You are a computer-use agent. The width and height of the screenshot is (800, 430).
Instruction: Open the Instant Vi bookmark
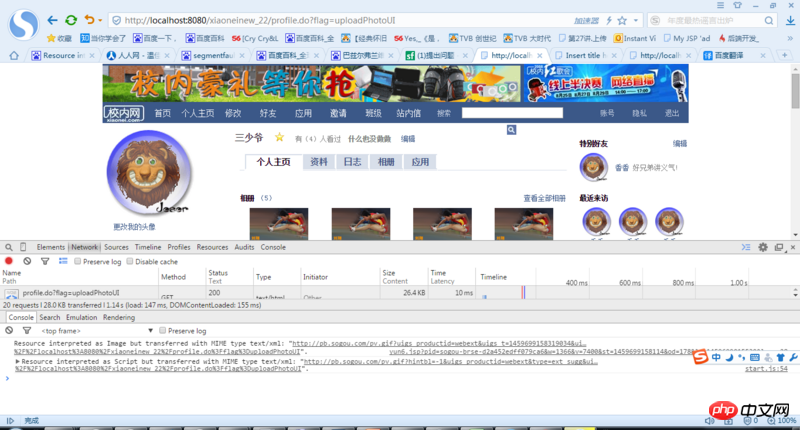click(635, 38)
